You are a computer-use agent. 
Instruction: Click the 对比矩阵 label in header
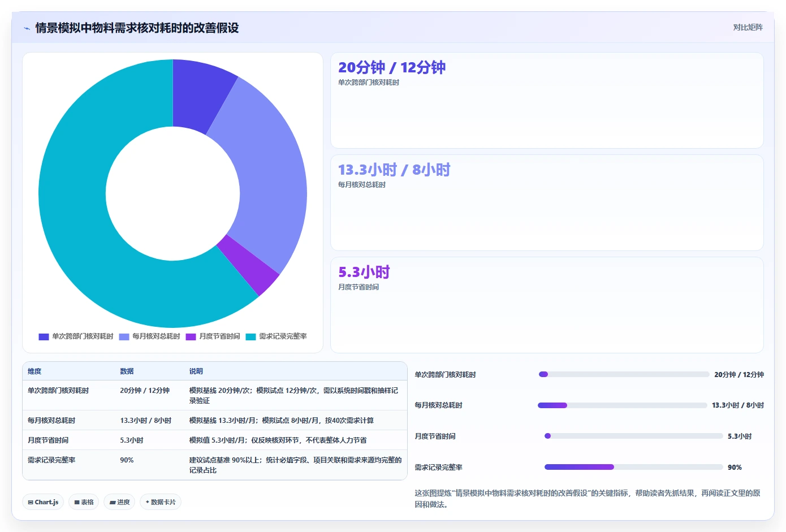pos(748,27)
